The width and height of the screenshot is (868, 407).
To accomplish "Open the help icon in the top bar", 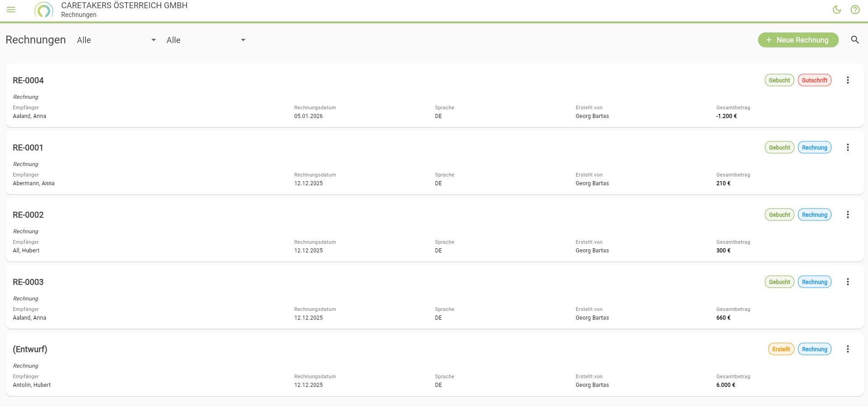I will (855, 9).
